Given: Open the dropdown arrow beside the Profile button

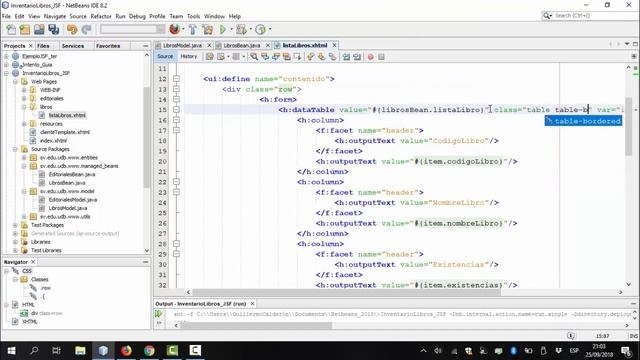Looking at the screenshot, I should (x=269, y=29).
